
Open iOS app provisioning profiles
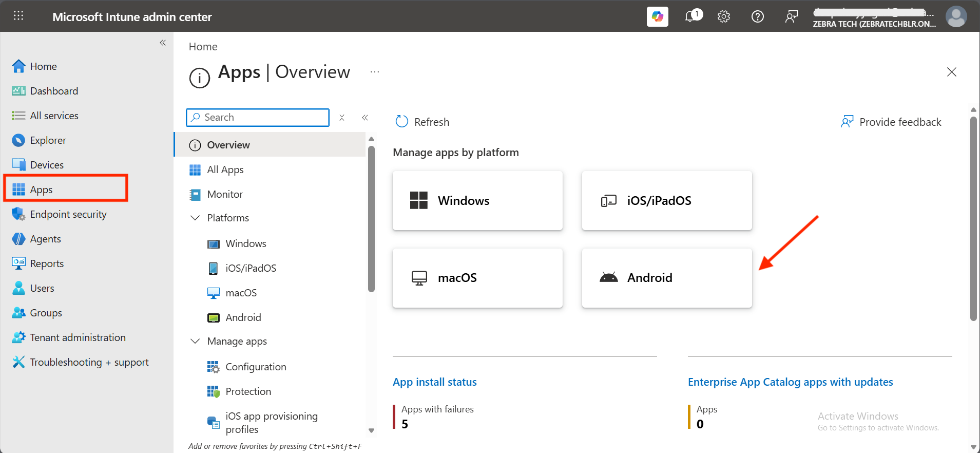click(272, 423)
